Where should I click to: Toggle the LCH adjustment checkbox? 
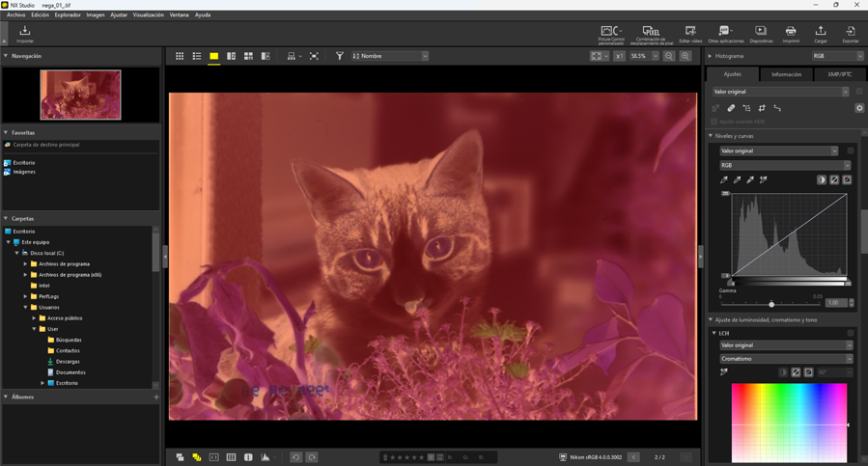(x=851, y=333)
